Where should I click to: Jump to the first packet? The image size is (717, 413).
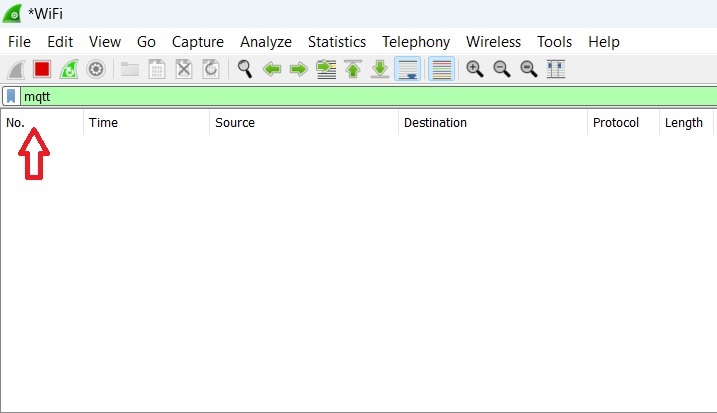point(353,70)
